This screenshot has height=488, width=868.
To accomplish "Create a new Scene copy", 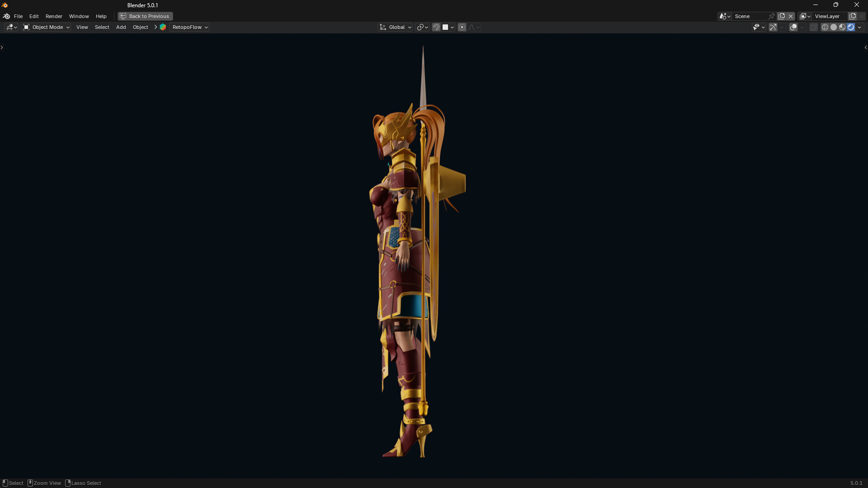I will click(781, 16).
